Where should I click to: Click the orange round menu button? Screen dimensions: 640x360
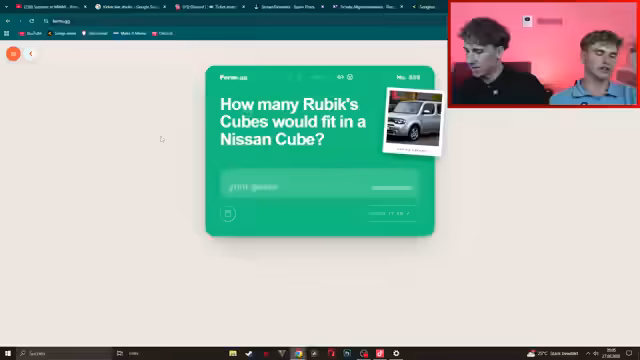pyautogui.click(x=13, y=53)
